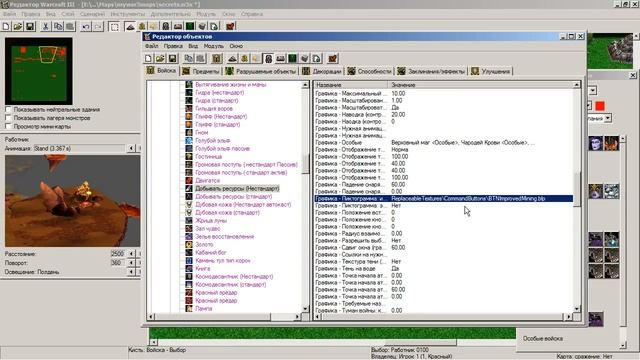The width and height of the screenshot is (640, 360).
Task: Switch to the 'Декорации' tab
Action: (322, 71)
